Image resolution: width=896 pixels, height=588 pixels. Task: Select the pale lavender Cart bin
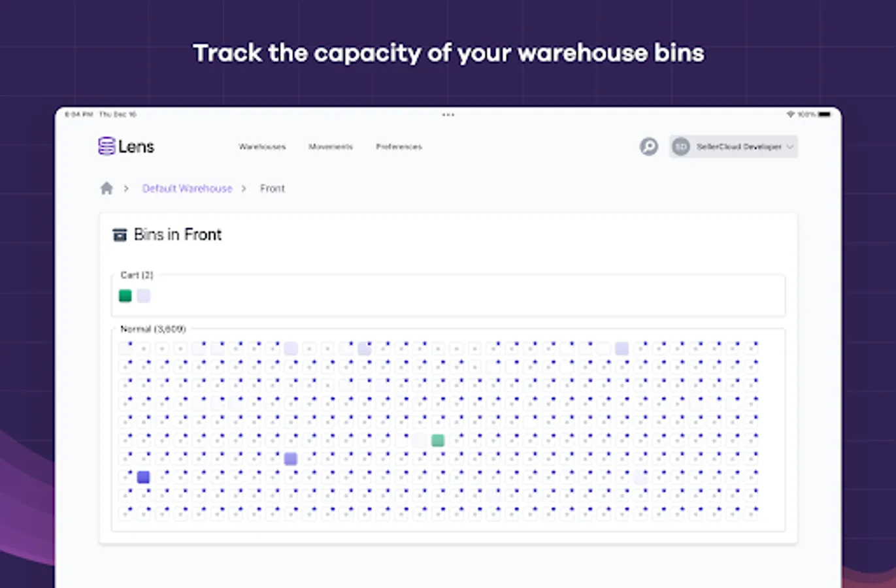point(144,296)
